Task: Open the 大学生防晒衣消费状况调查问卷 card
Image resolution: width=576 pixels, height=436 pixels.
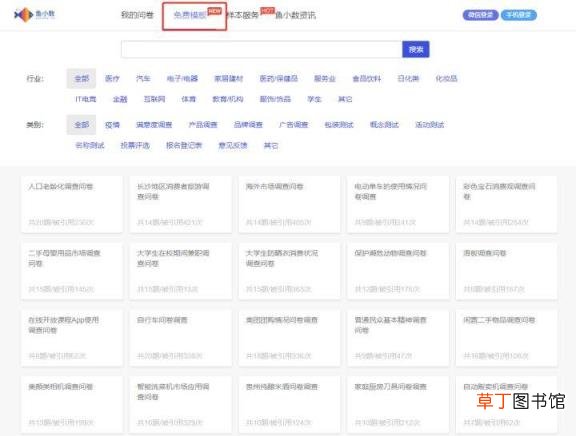Action: 289,271
